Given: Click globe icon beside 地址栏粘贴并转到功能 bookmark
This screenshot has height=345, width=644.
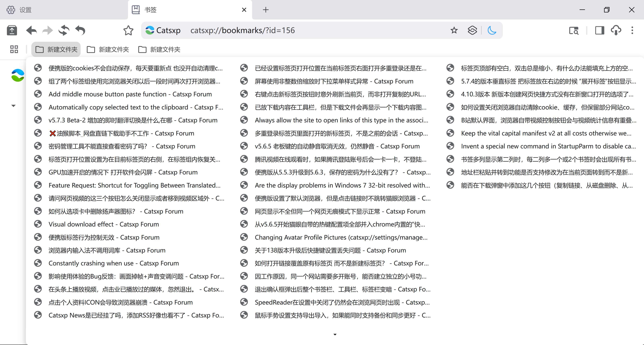Looking at the screenshot, I should coord(450,172).
